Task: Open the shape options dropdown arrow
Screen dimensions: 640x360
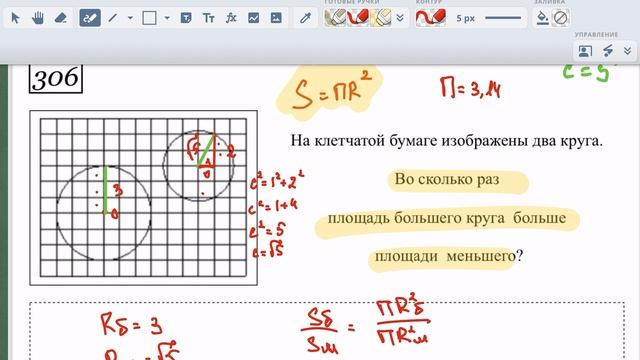Action: tap(167, 18)
